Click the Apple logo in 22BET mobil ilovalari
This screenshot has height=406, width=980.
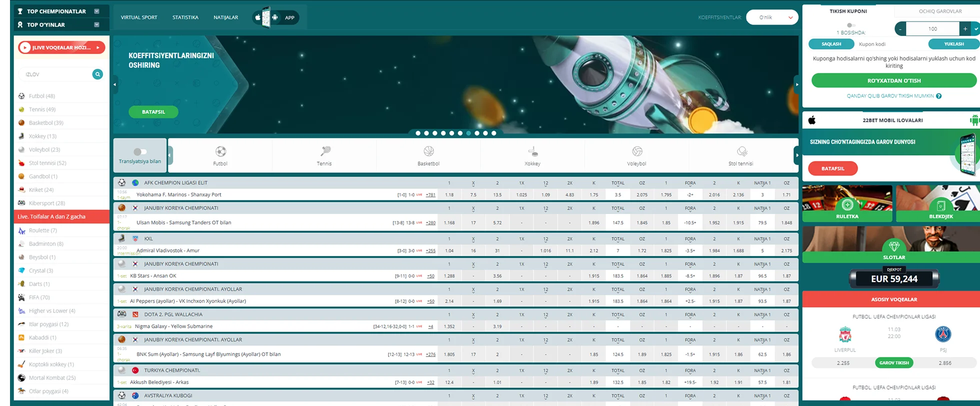812,120
